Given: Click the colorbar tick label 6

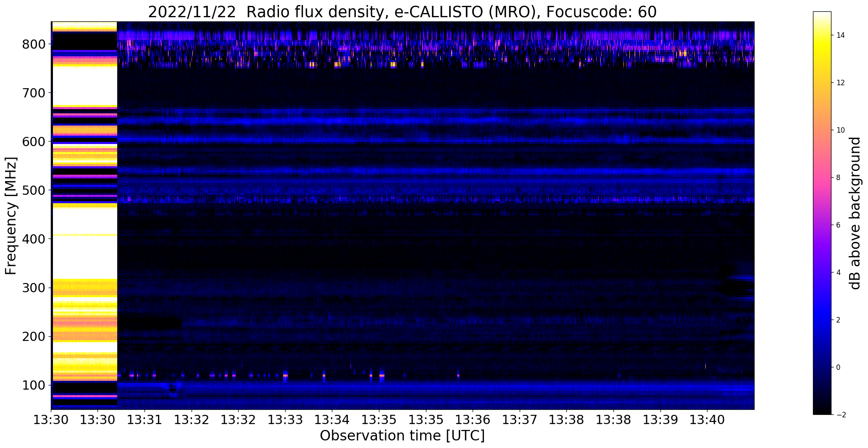Looking at the screenshot, I should [838, 225].
